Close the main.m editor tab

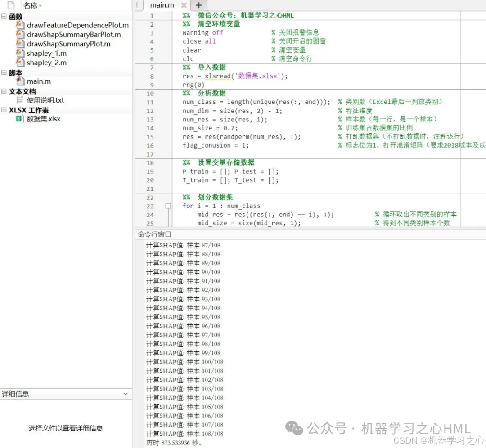point(184,5)
